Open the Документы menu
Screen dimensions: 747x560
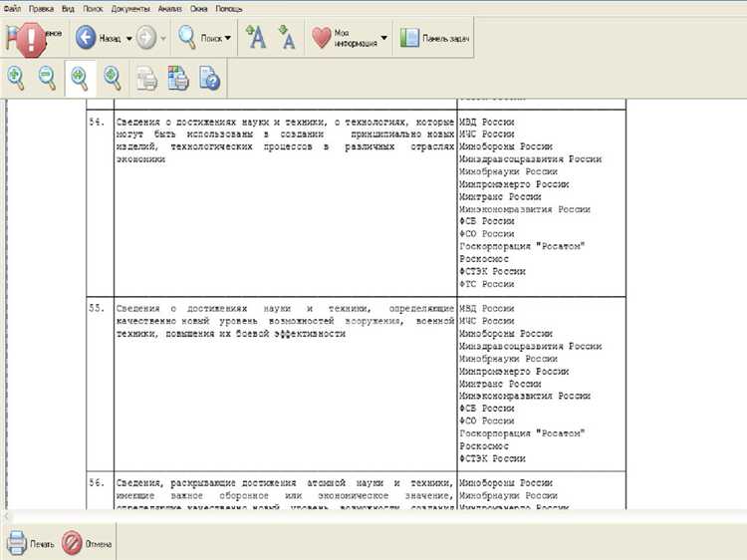[x=130, y=8]
